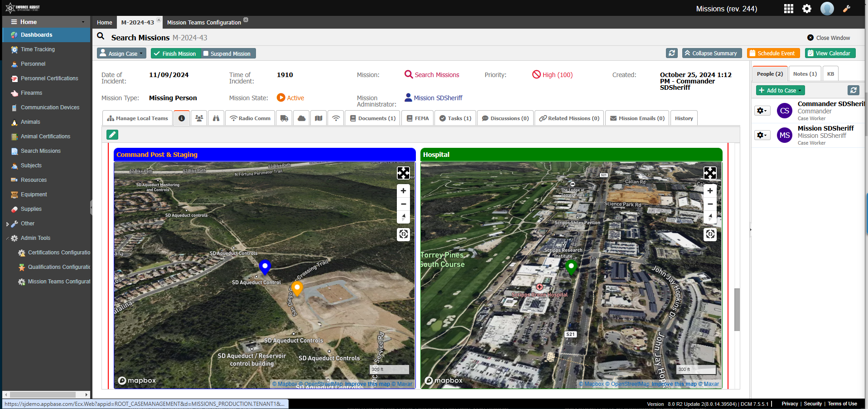Reset compass bearing on Command Post map

pyautogui.click(x=403, y=217)
